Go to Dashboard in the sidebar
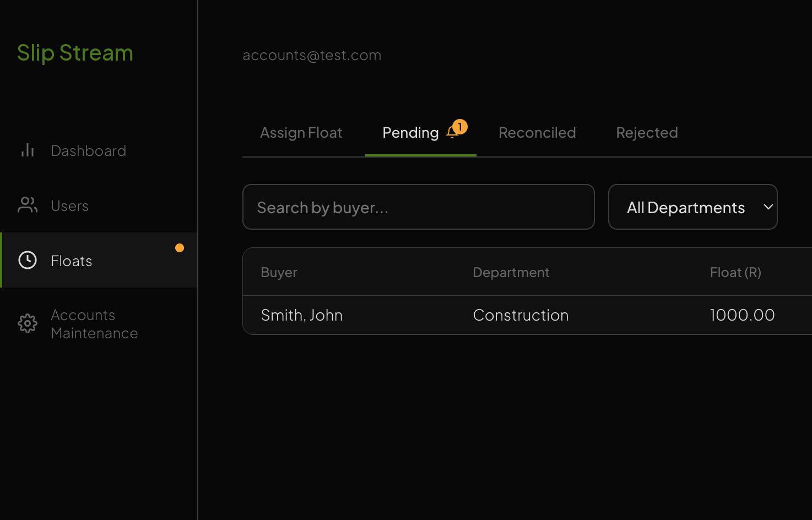The image size is (812, 520). click(88, 151)
